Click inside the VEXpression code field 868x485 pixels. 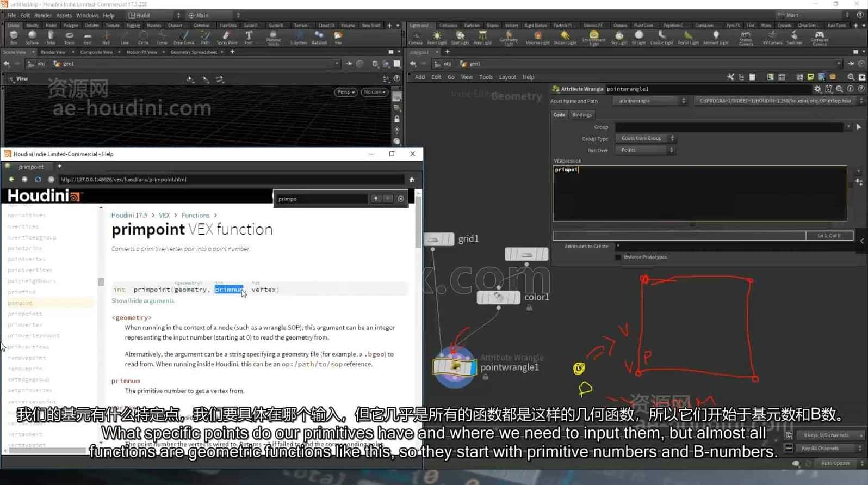tap(699, 193)
